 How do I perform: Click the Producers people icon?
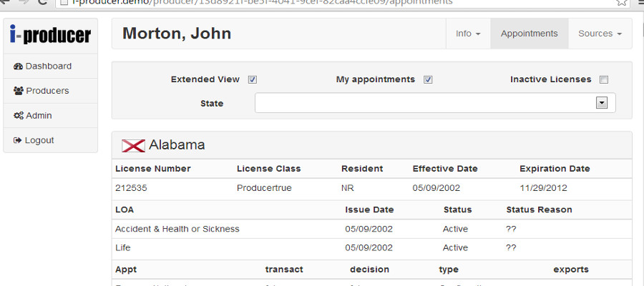pyautogui.click(x=19, y=91)
